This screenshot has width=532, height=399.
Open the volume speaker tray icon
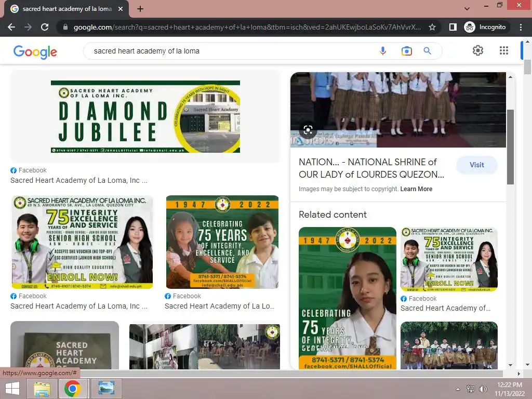click(483, 389)
